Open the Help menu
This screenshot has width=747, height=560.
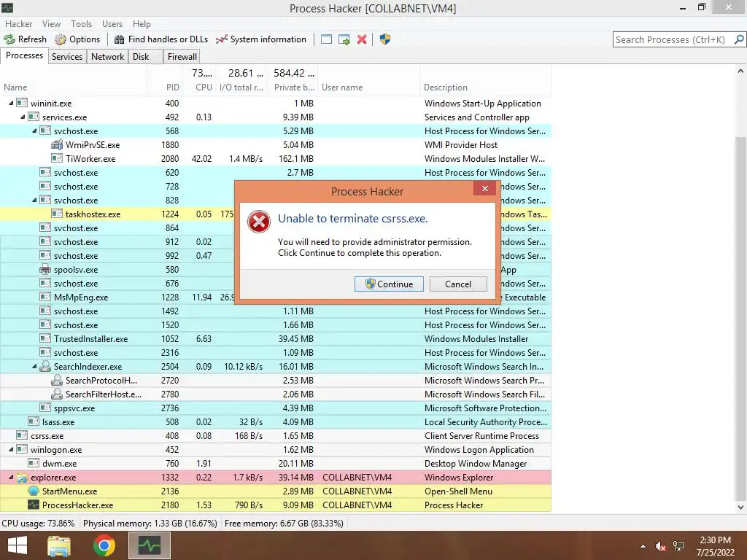(x=142, y=24)
